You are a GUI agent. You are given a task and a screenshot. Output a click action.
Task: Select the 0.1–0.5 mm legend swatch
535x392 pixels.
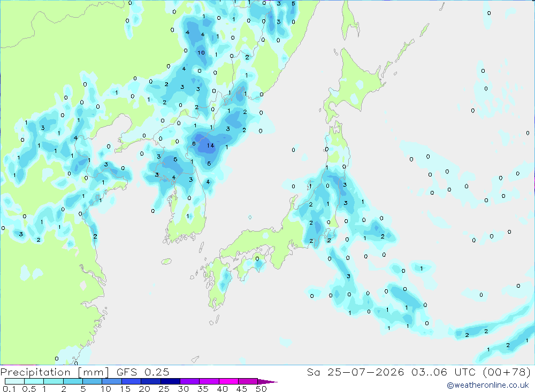[14, 381]
